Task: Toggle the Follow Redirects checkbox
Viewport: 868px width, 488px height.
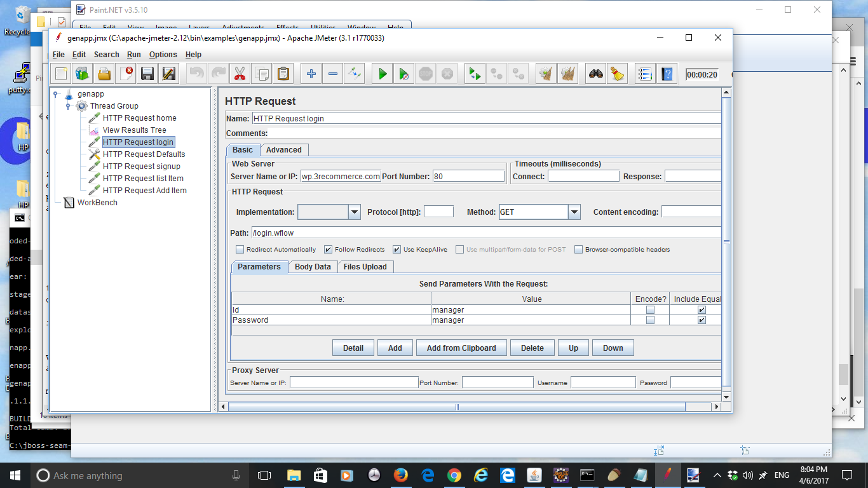Action: [x=328, y=250]
